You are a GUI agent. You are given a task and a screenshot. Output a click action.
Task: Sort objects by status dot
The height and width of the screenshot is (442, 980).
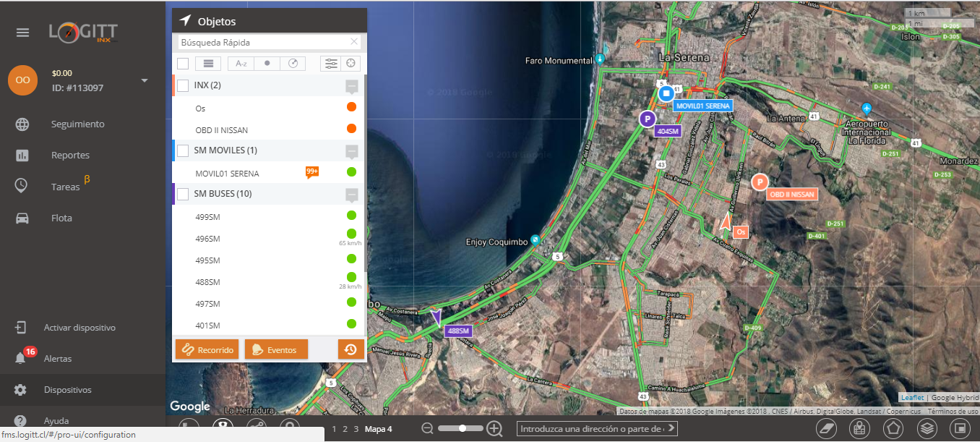(267, 64)
